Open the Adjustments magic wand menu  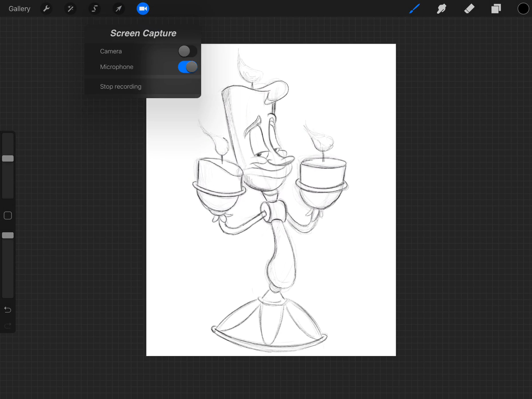[x=70, y=9]
